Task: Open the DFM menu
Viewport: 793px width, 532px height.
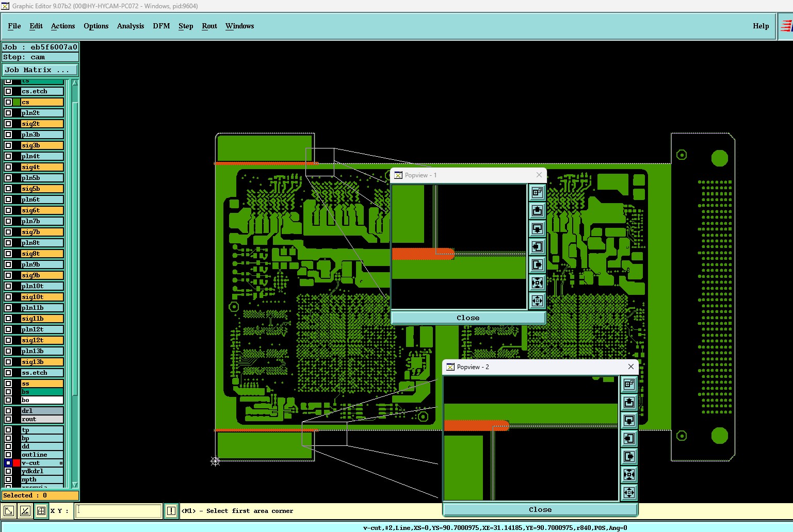Action: click(x=161, y=26)
